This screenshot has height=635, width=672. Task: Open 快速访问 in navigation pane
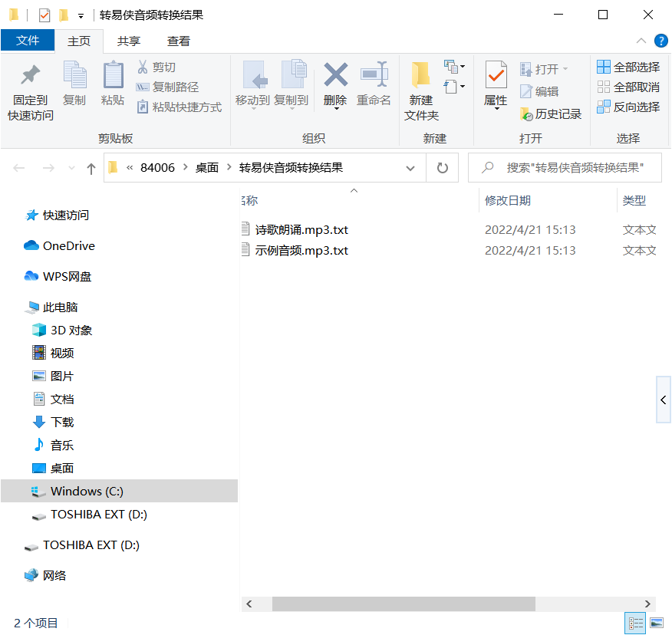click(65, 215)
